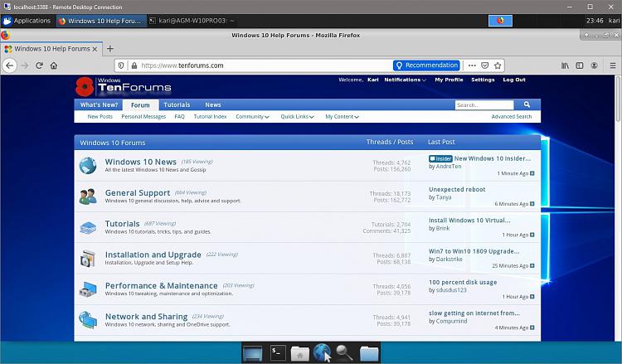The height and width of the screenshot is (364, 622).
Task: Bookmark this page with the star icon
Action: [x=498, y=66]
